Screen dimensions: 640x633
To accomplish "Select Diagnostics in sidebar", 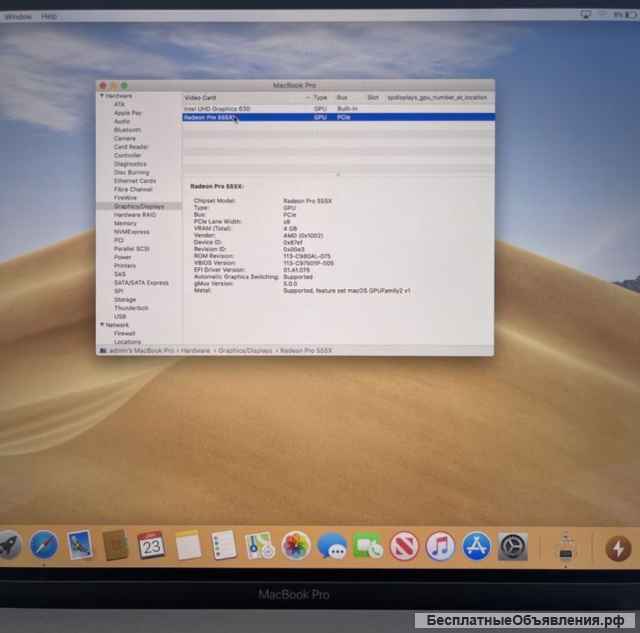I will [130, 164].
